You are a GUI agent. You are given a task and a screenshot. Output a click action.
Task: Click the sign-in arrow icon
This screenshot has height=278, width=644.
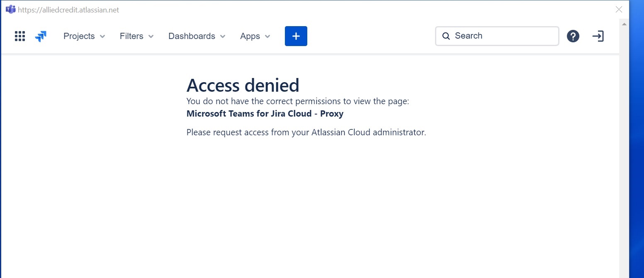(x=598, y=36)
